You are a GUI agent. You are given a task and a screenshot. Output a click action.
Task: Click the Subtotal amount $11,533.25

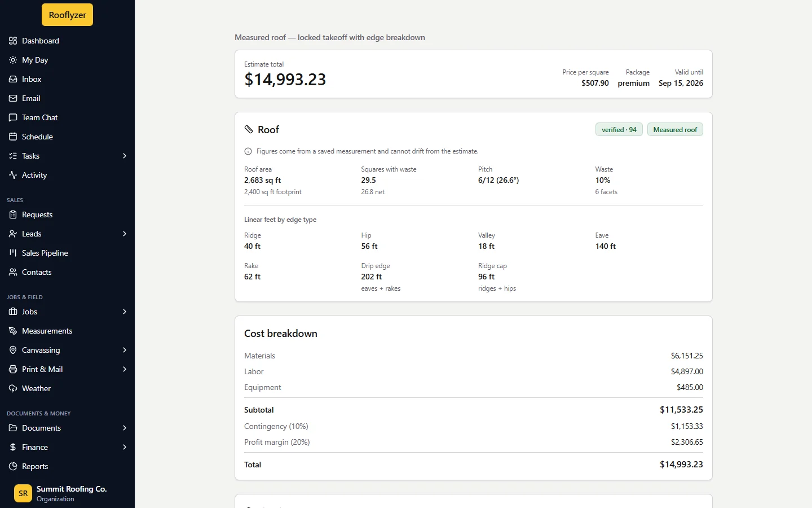681,410
